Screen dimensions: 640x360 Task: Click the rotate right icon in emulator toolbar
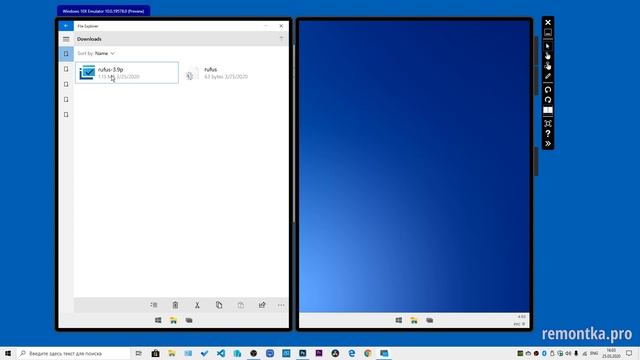coord(548,100)
